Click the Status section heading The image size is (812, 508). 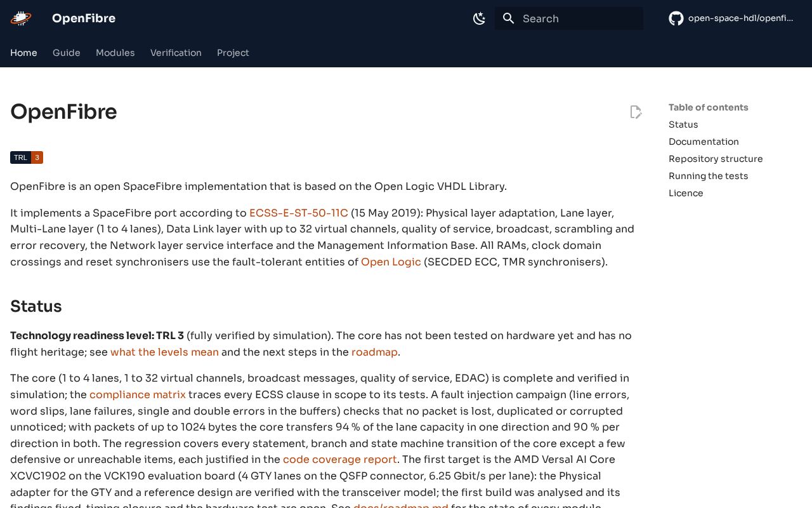36,306
